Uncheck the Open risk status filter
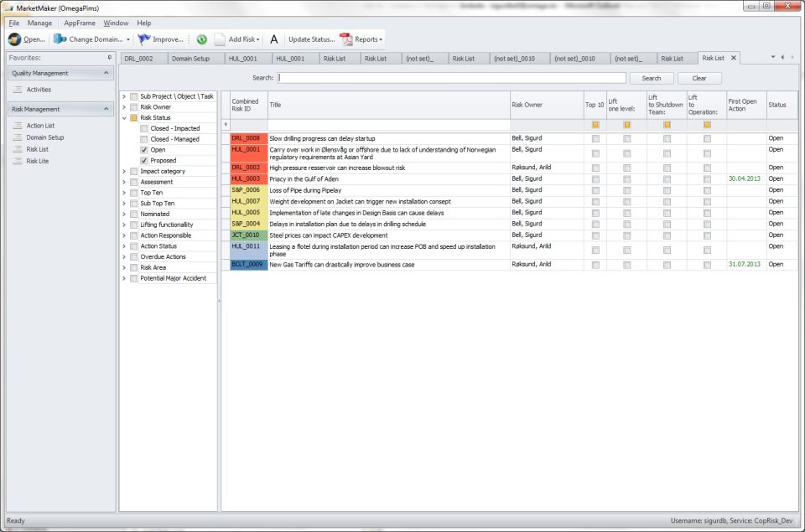Screen dimensions: 805x532 [144, 150]
